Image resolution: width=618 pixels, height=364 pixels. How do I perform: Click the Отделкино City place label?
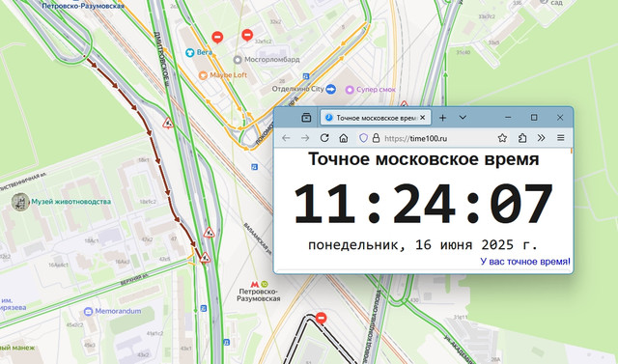tap(297, 89)
